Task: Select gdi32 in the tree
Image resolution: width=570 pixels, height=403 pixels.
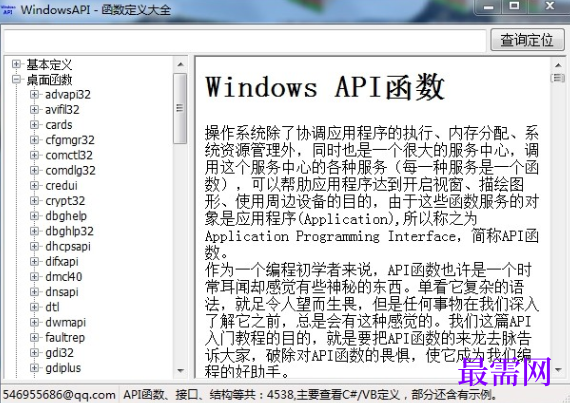Action: (59, 353)
